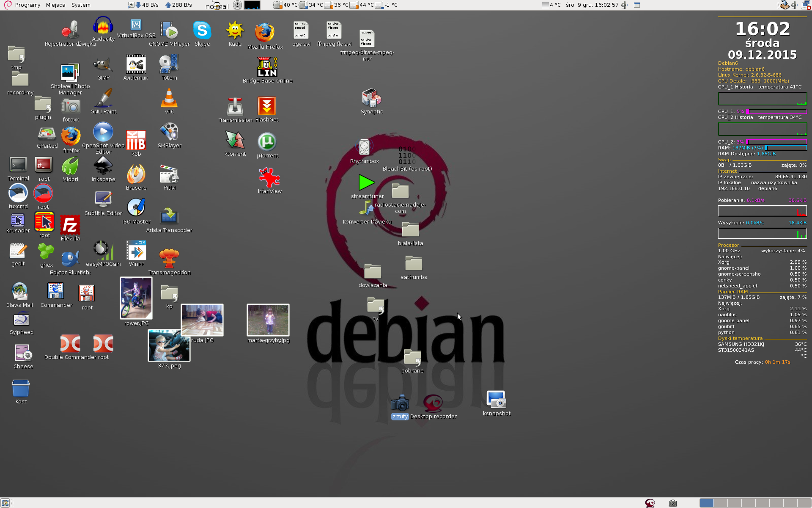Open the System menu

coord(81,5)
